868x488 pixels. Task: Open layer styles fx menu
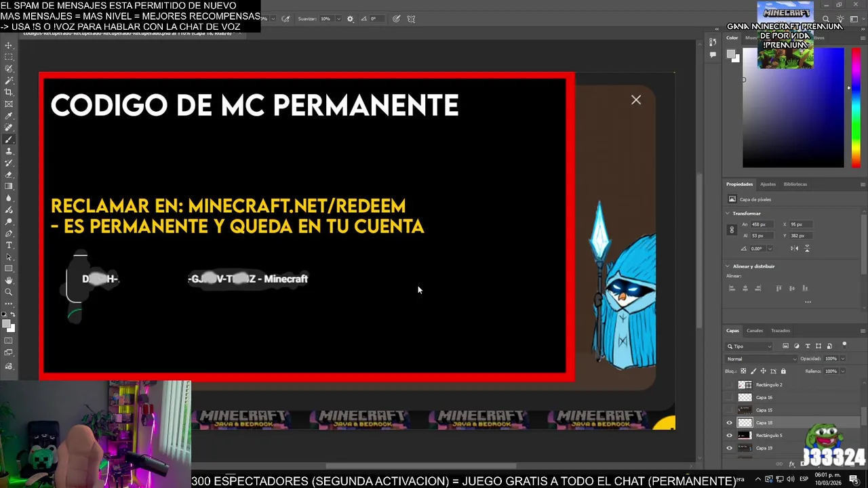coord(792,464)
